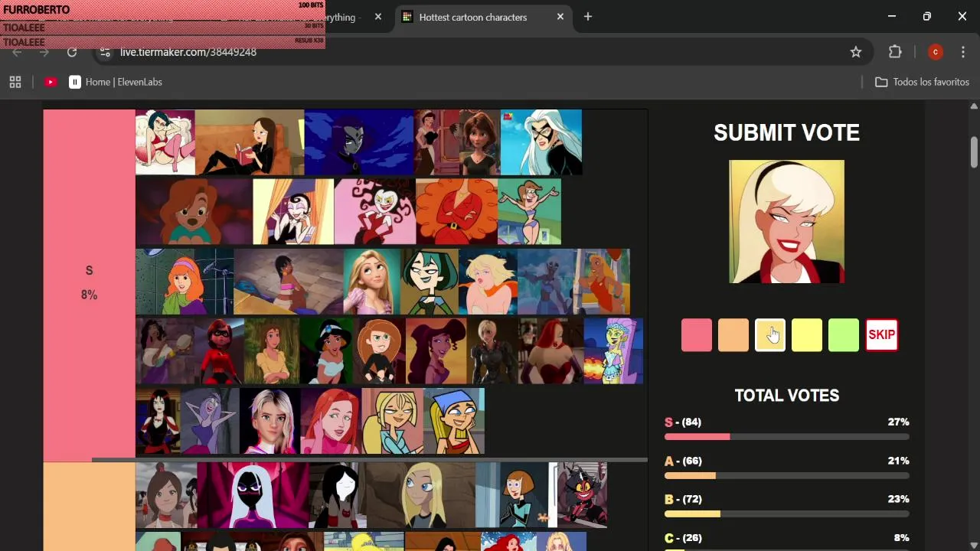Open the Chrome profile avatar
Viewport: 980px width, 551px height.
(935, 52)
